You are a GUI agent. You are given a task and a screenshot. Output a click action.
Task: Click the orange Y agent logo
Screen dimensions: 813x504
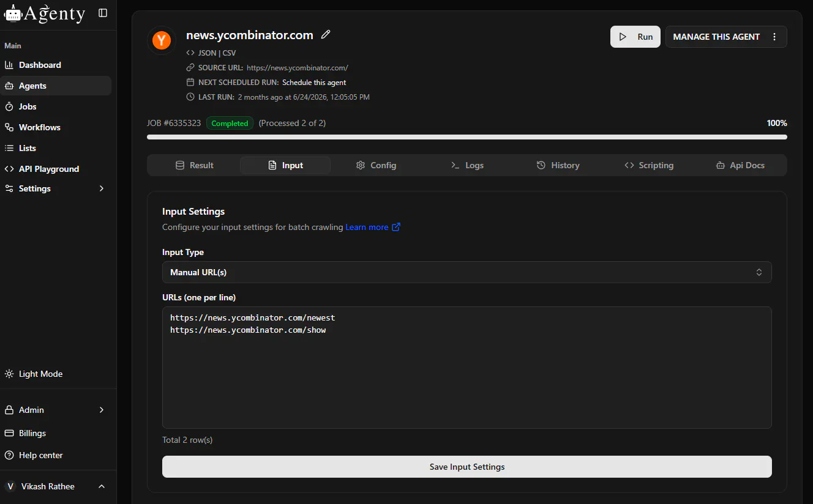(162, 40)
